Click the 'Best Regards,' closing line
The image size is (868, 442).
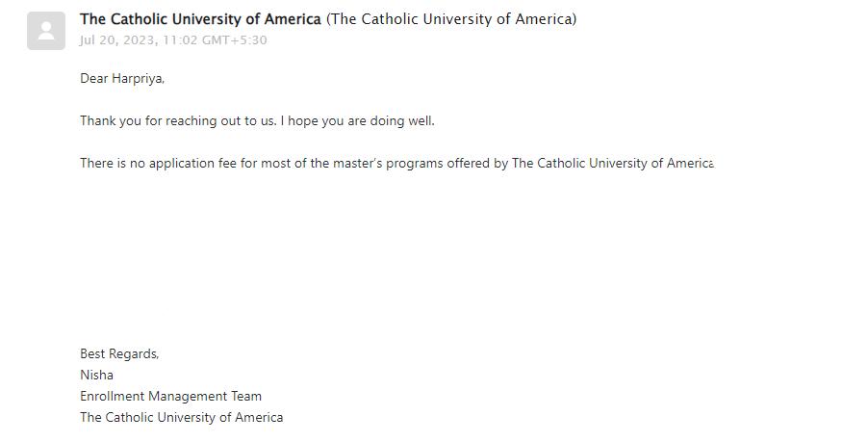tap(119, 354)
